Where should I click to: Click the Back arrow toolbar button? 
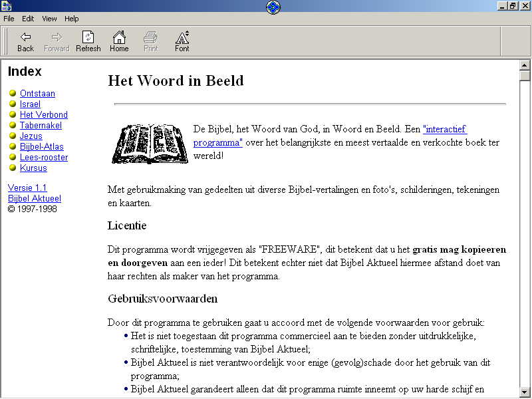[x=25, y=42]
